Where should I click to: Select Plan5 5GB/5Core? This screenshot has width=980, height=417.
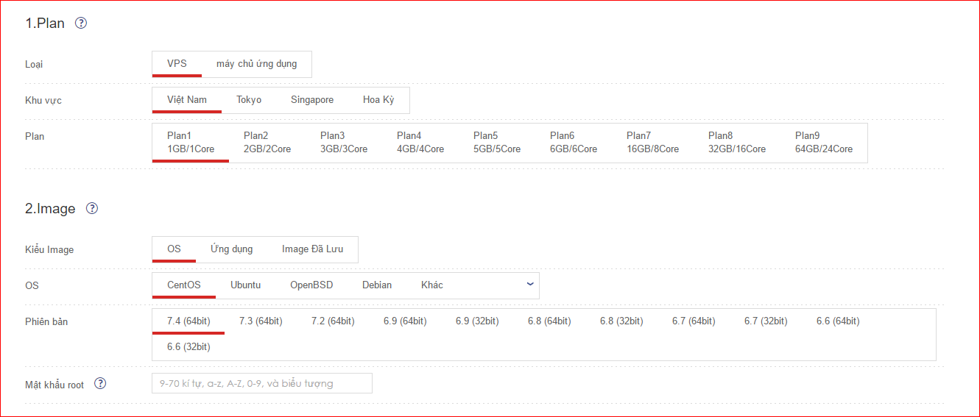pos(497,143)
